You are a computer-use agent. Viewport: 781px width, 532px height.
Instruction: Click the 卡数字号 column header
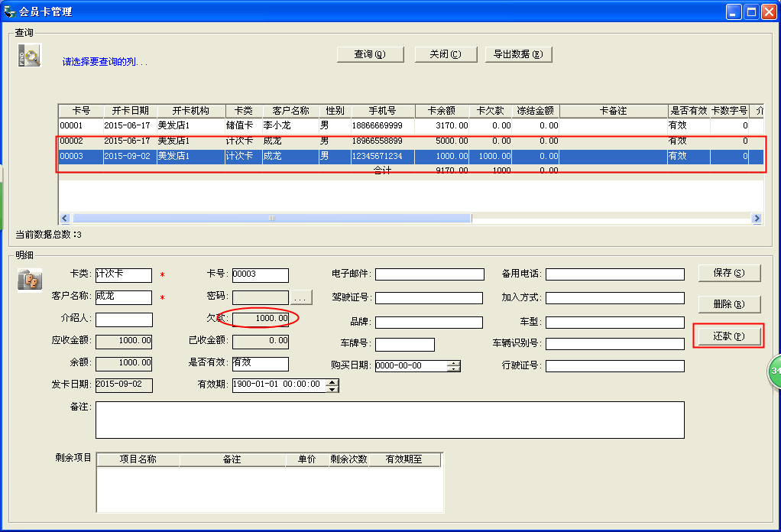[x=729, y=111]
